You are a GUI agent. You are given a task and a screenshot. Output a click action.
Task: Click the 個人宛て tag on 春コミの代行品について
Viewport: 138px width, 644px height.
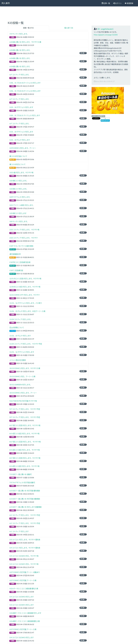coord(13,159)
